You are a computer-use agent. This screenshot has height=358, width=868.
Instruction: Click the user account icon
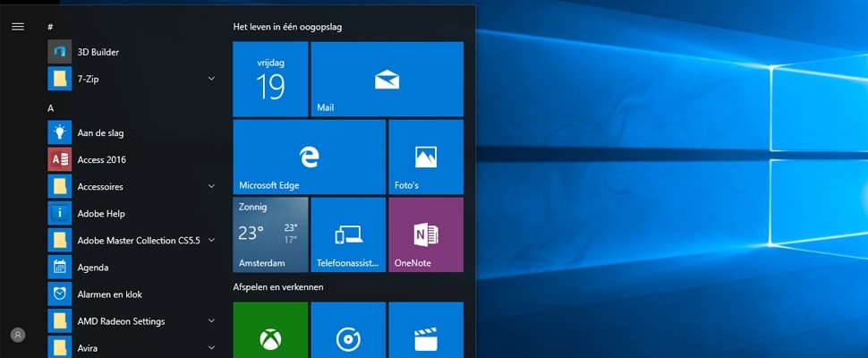[x=18, y=335]
